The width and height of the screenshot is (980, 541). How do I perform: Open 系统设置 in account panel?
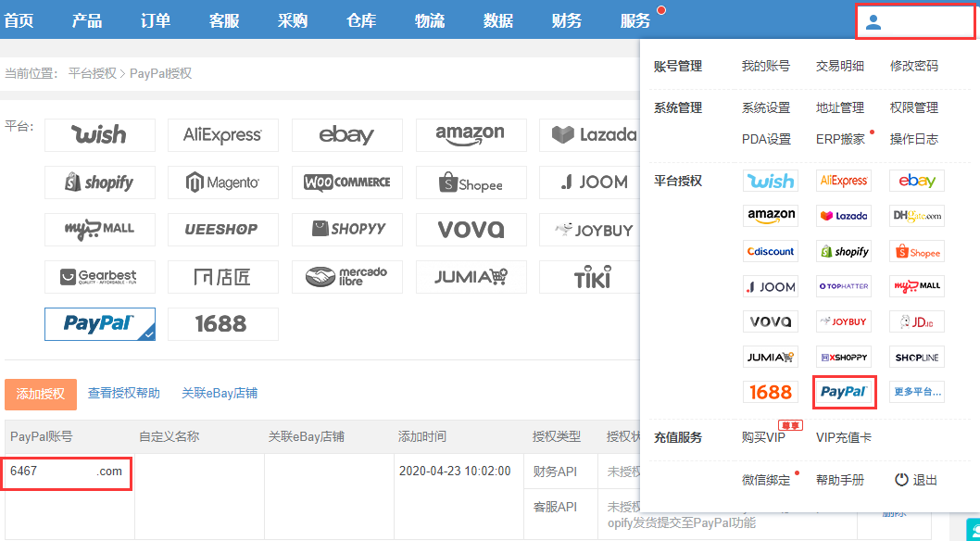click(x=766, y=108)
